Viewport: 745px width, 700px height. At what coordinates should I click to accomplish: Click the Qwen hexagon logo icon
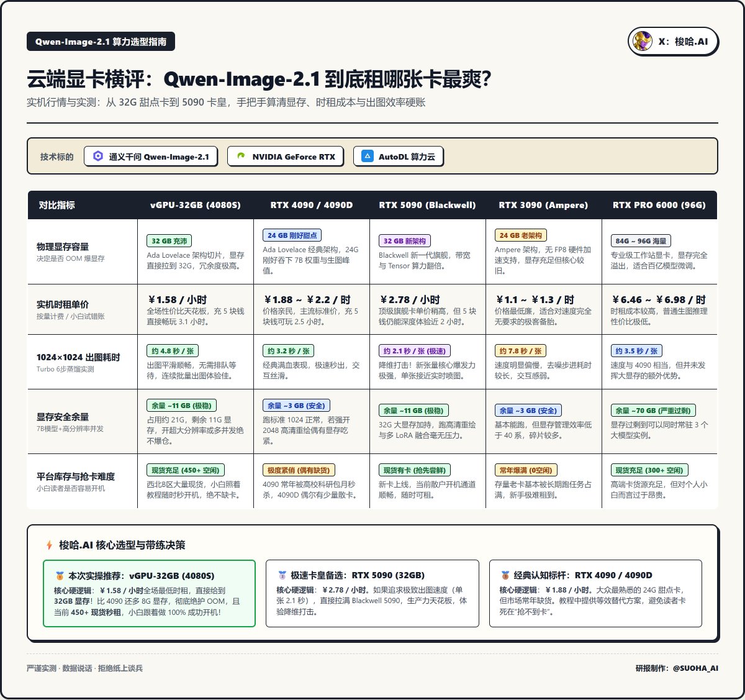coord(98,157)
